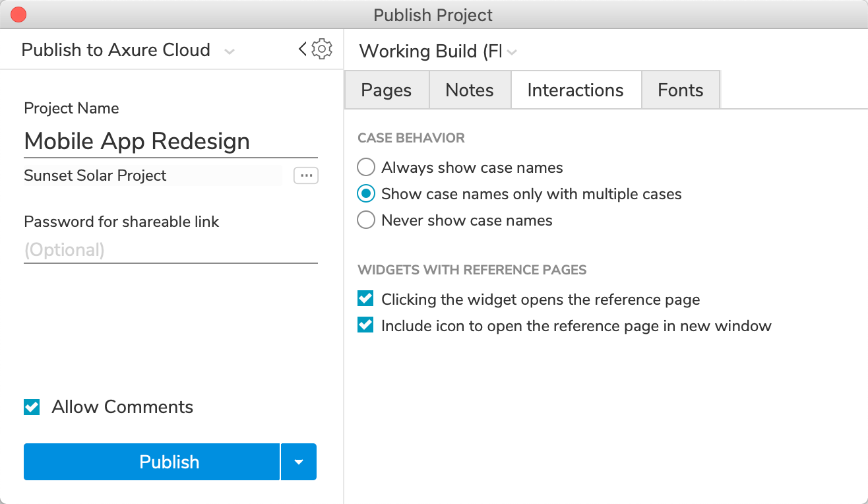Select Show case names only with multiple cases

click(366, 194)
